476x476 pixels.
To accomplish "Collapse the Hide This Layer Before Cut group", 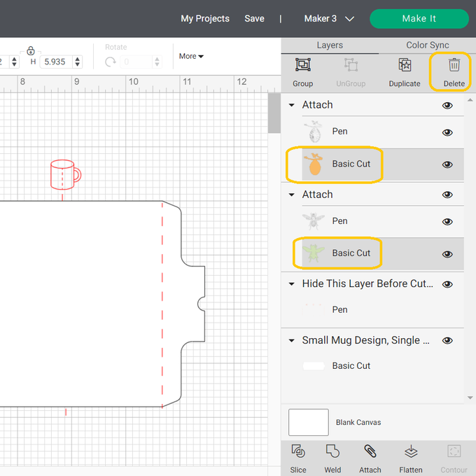I will coord(292,284).
